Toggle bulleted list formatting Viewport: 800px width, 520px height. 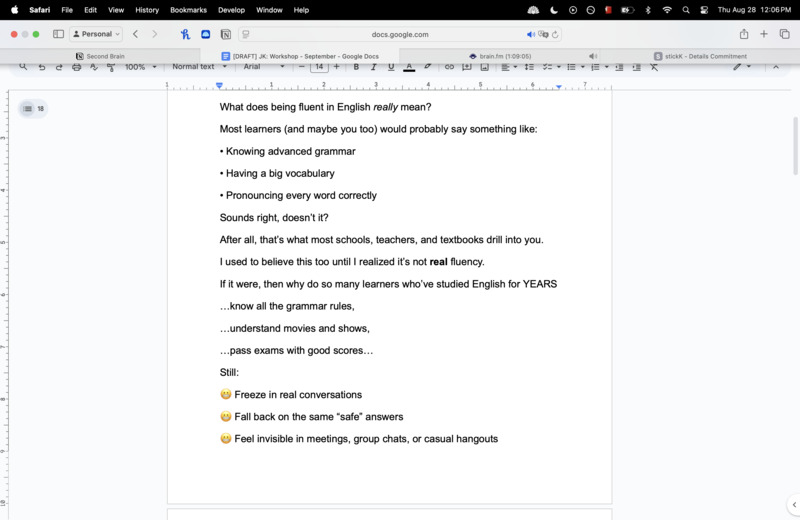click(571, 67)
